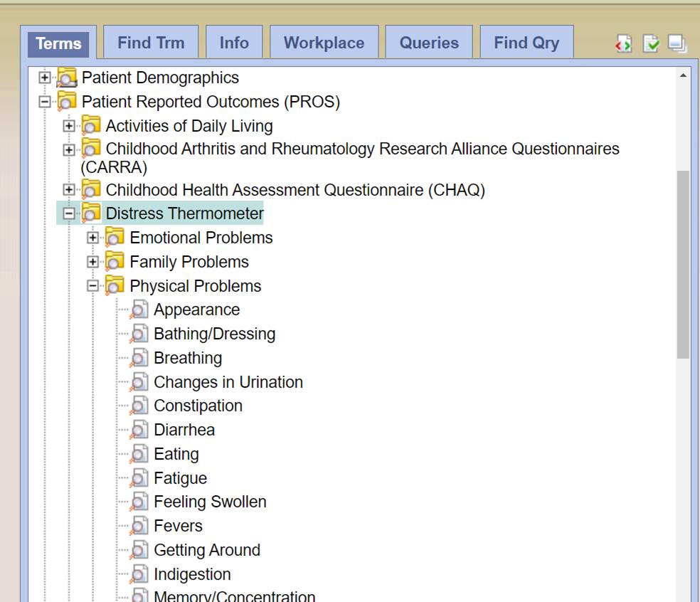Click the term icon next to Fatigue

(x=139, y=478)
